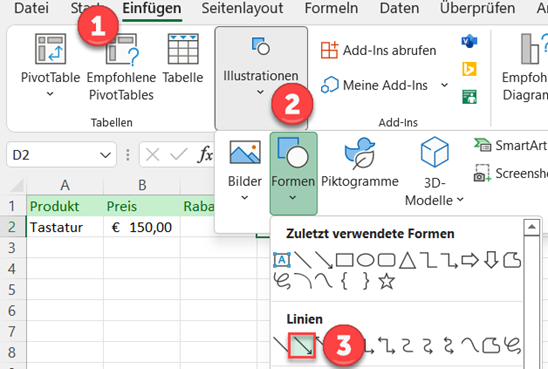Choose the text box shape in recent shapes
The width and height of the screenshot is (548, 369).
[x=282, y=260]
